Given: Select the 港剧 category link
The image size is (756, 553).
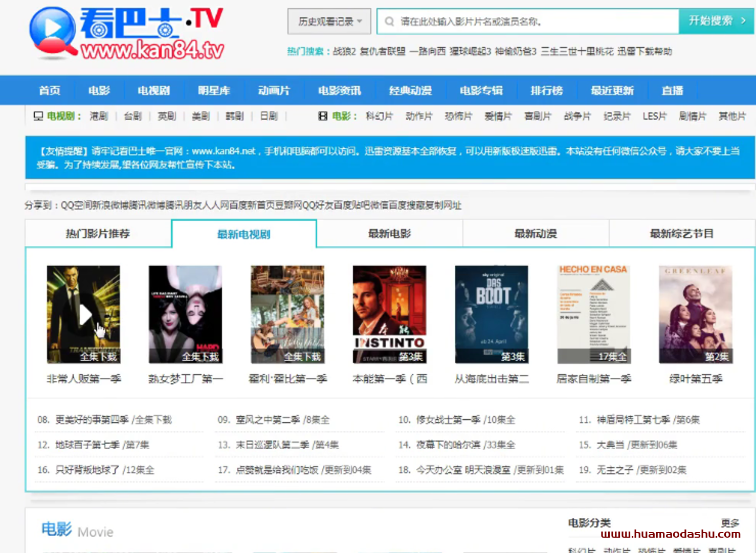Looking at the screenshot, I should coord(99,116).
